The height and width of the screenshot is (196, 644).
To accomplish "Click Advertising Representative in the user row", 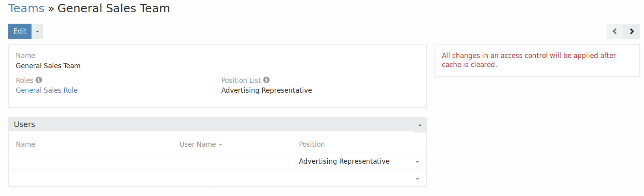I will [344, 161].
